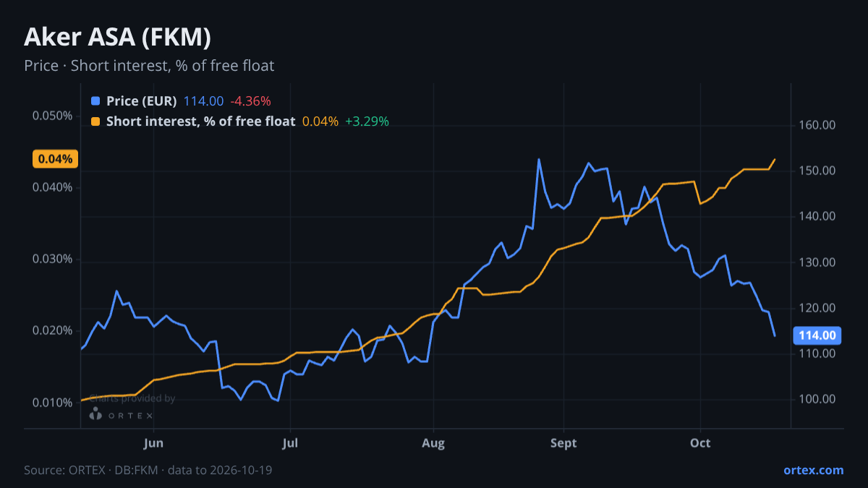Toggle the Price (EUR) legend label
Screen dimensions: 868x488
tap(142, 101)
